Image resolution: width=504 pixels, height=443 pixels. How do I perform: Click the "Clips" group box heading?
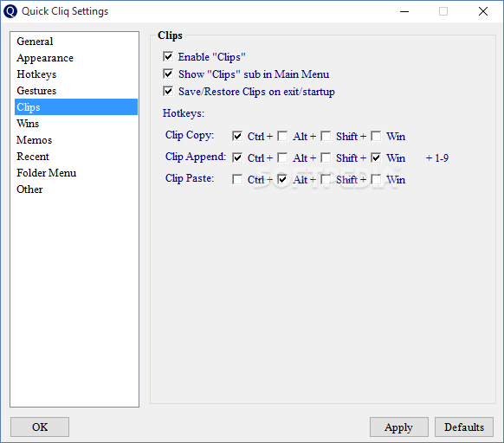pyautogui.click(x=170, y=35)
